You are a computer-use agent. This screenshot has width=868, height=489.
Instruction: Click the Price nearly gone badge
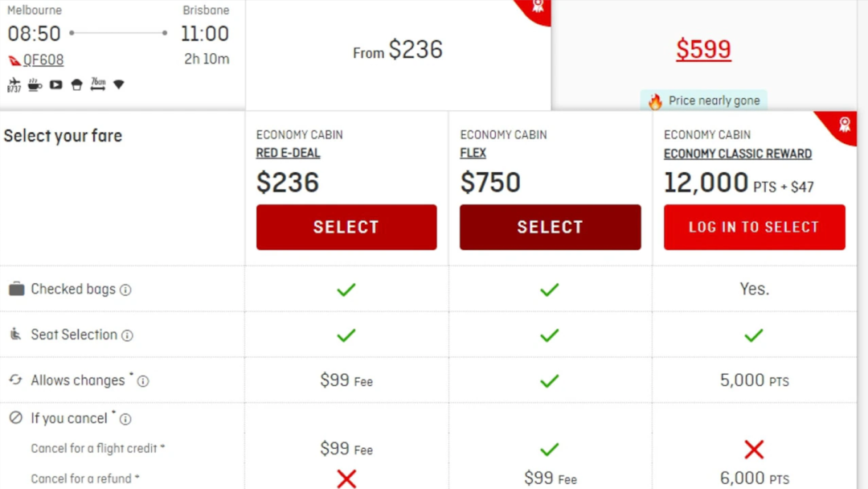(x=704, y=101)
